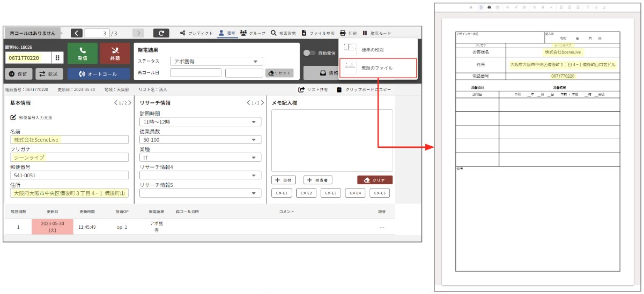Click the Cメモ3 button
The height and width of the screenshot is (294, 644).
tap(331, 193)
